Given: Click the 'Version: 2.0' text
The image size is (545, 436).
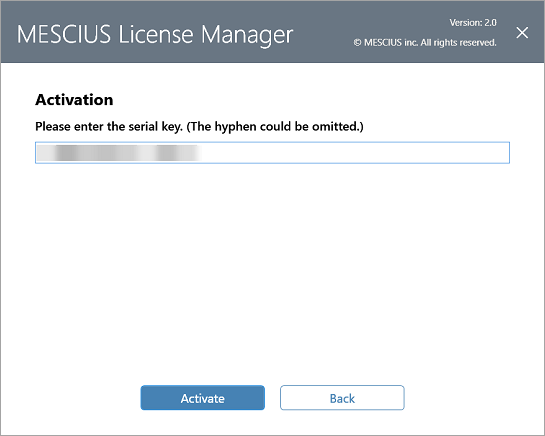Looking at the screenshot, I should [473, 23].
